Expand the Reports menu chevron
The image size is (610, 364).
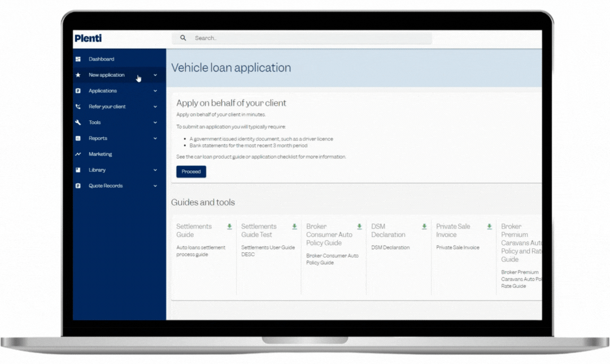pos(155,138)
